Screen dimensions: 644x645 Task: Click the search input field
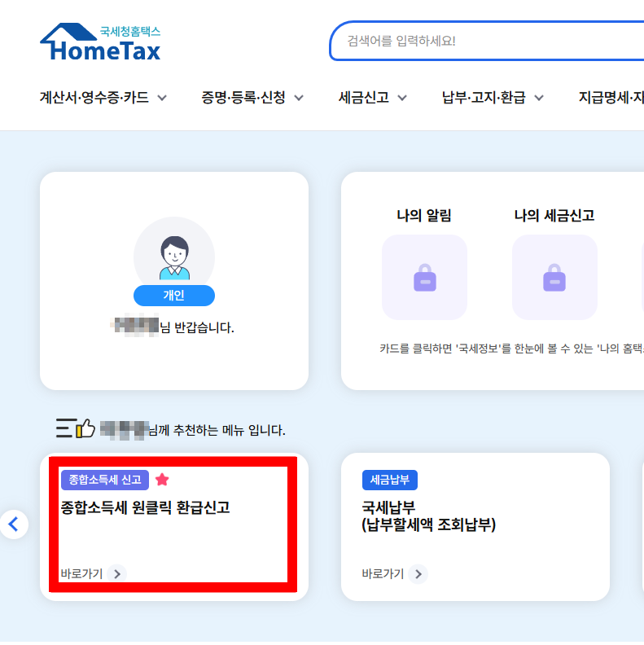[487, 41]
